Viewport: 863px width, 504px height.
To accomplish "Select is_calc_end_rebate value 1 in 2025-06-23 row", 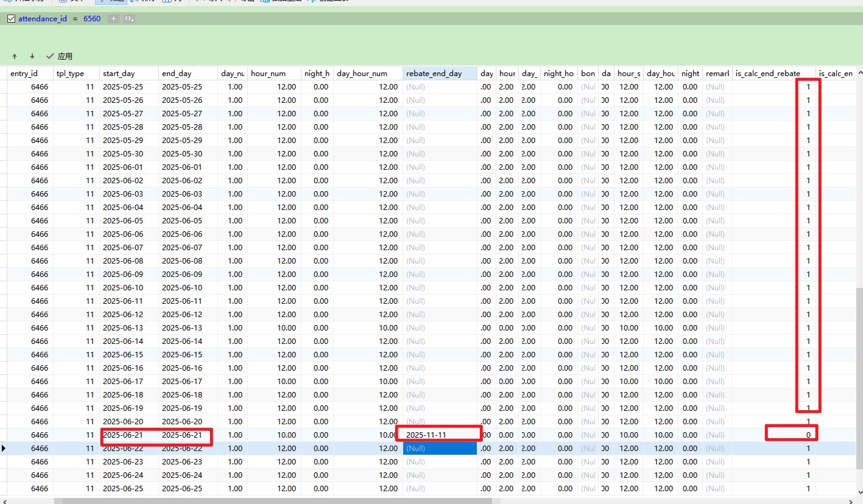I will pos(774,461).
